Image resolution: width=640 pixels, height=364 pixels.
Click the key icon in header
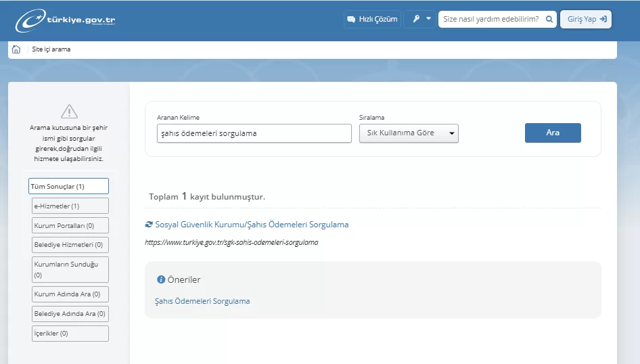point(416,19)
